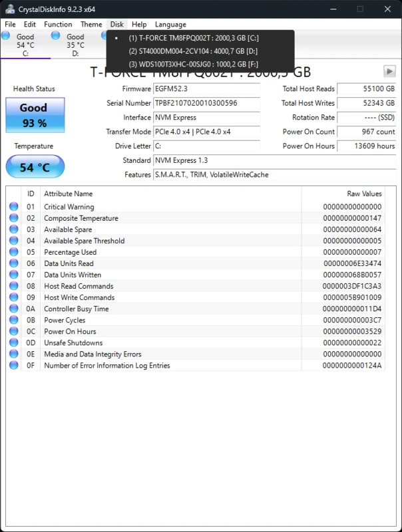The height and width of the screenshot is (532, 402).
Task: Click the Attribute Name column header
Action: point(171,194)
